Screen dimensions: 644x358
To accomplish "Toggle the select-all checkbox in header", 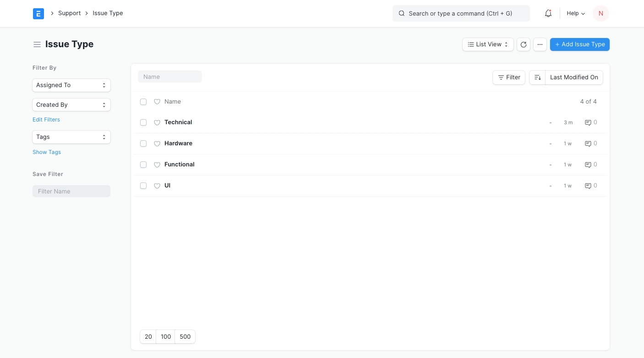I will coord(143,102).
